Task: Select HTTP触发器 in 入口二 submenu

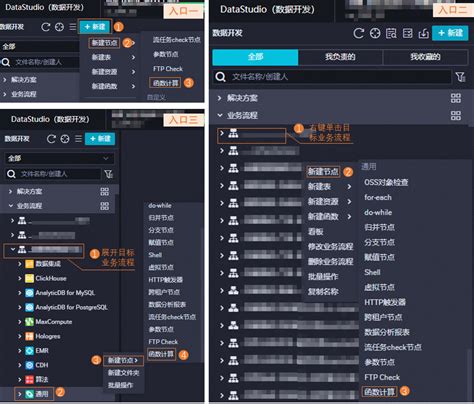Action: click(x=385, y=302)
